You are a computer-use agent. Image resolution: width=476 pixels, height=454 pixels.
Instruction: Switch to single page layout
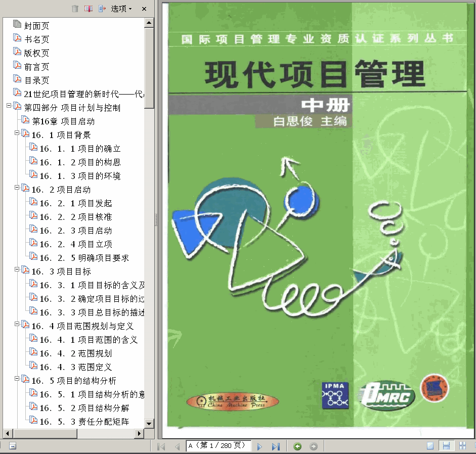click(430, 446)
